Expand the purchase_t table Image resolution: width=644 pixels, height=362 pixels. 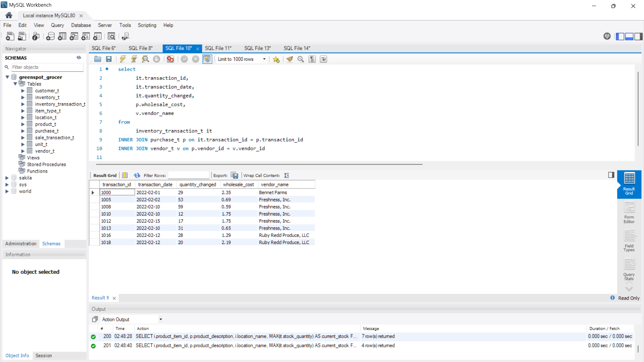point(23,131)
